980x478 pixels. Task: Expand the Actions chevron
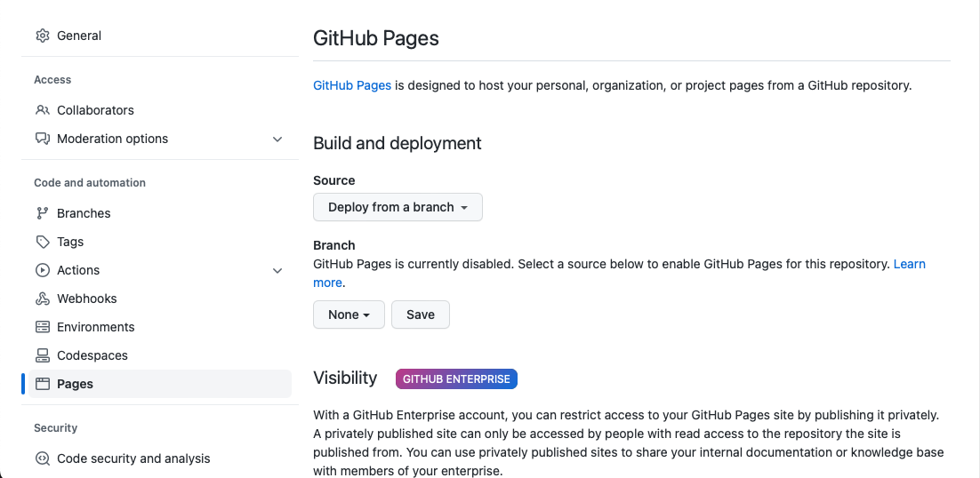[x=277, y=271]
